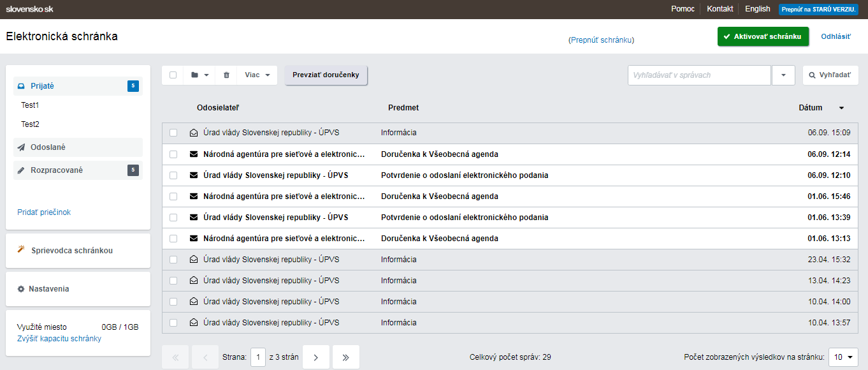The image size is (868, 370).
Task: Select the checkbox for message 23.04. 15:32
Action: [x=173, y=259]
